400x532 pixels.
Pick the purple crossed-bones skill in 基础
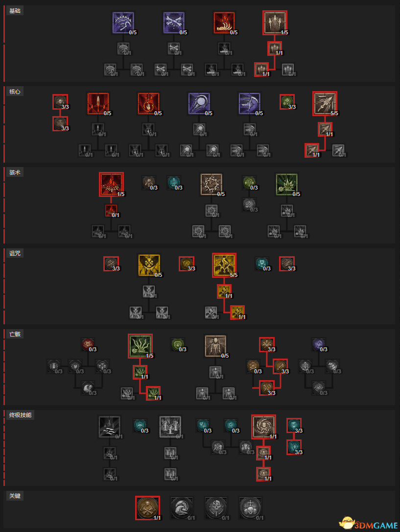(174, 23)
